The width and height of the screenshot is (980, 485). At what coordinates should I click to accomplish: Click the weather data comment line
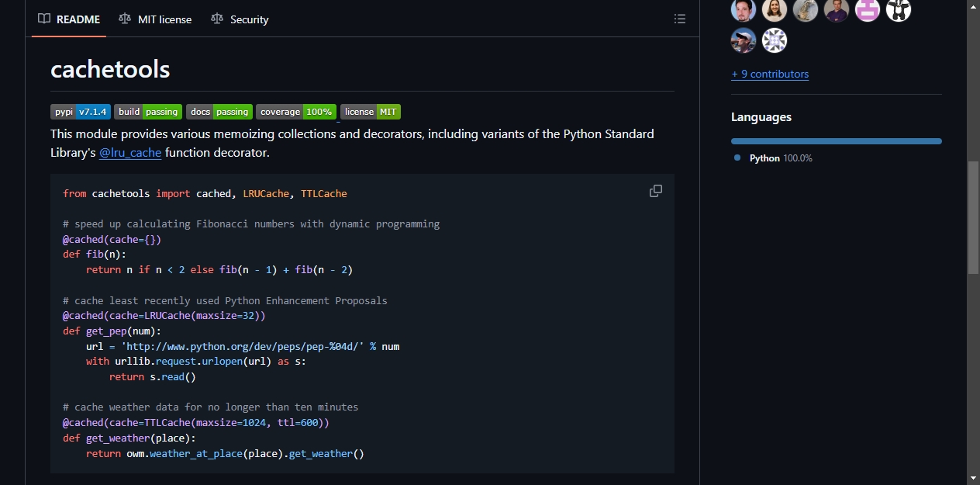tap(211, 407)
